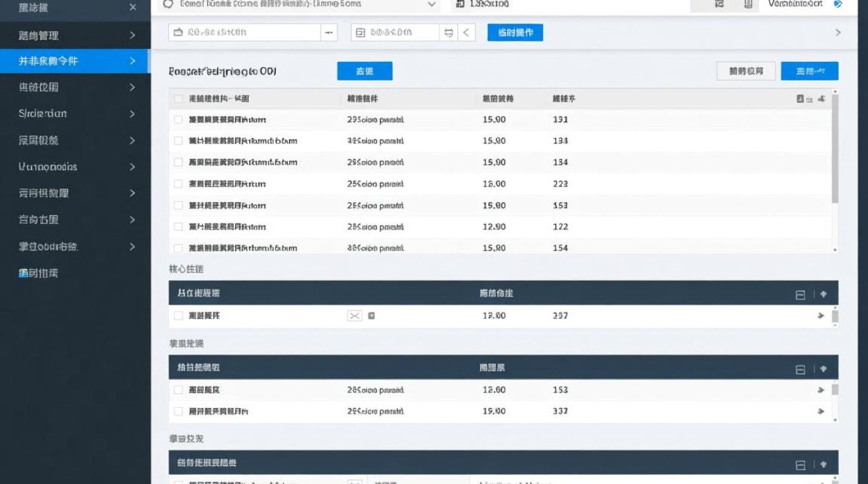This screenshot has height=484, width=868.
Task: Collapse the highlighted blue sidebar item
Action: click(74, 61)
